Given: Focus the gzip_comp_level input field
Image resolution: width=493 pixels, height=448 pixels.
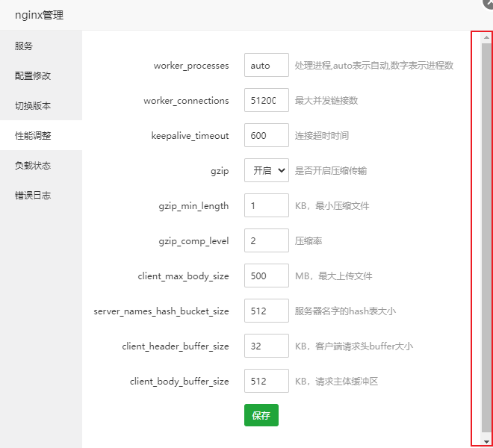Looking at the screenshot, I should tap(267, 240).
